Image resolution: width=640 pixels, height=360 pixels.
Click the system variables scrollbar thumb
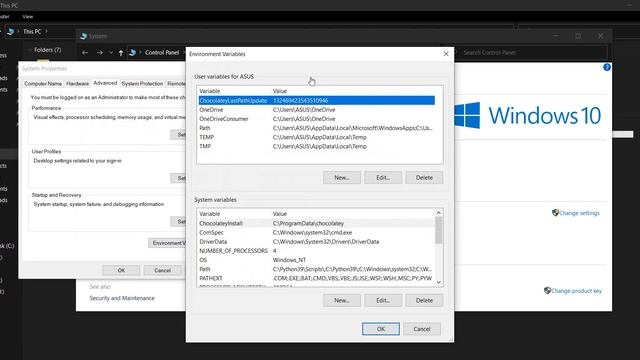click(439, 230)
